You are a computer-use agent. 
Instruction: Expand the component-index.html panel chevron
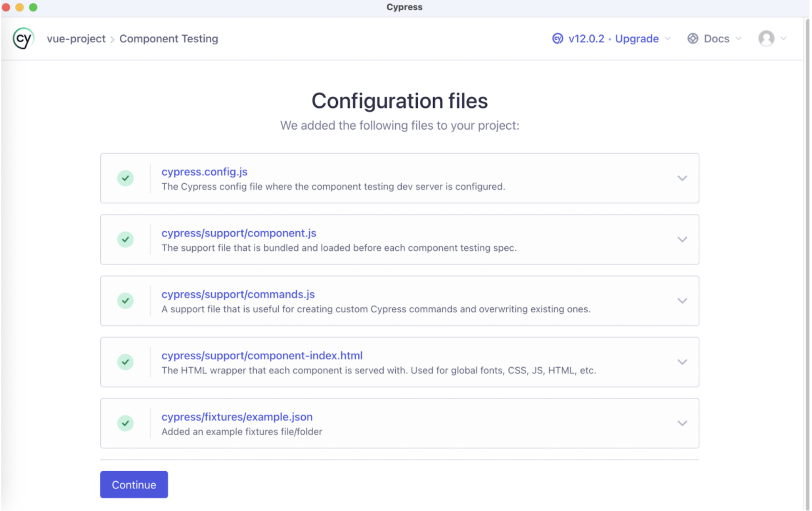682,362
